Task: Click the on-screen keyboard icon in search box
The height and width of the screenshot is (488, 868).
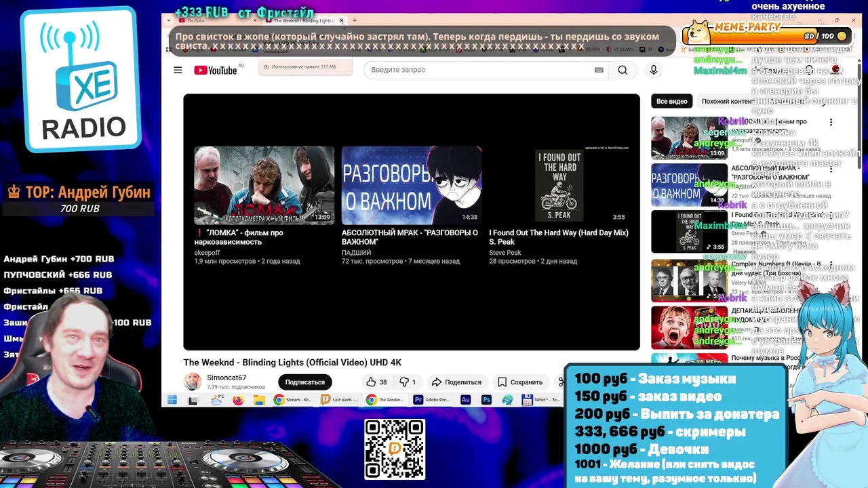Action: pos(599,70)
